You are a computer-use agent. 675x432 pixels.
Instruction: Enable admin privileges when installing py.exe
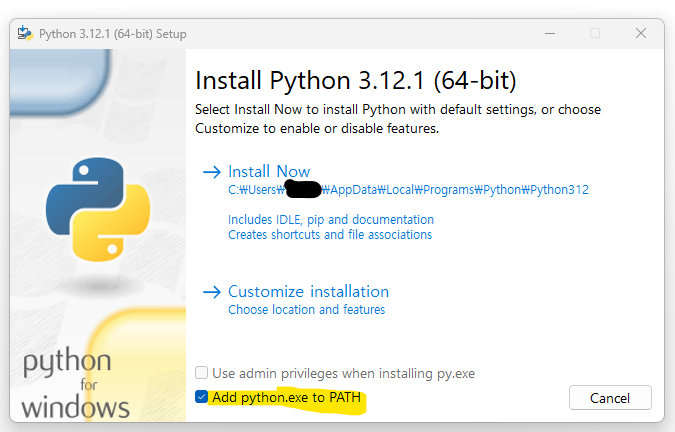pyautogui.click(x=201, y=373)
